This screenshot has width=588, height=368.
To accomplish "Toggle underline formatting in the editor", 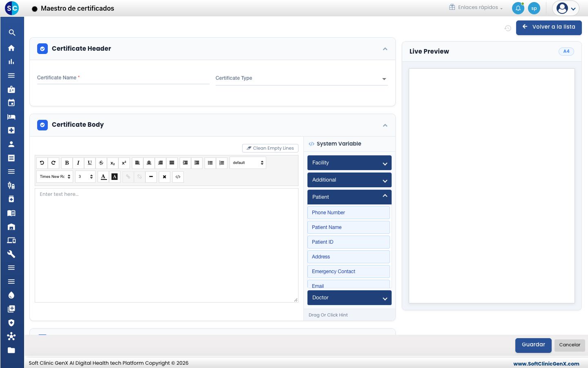I will point(90,163).
